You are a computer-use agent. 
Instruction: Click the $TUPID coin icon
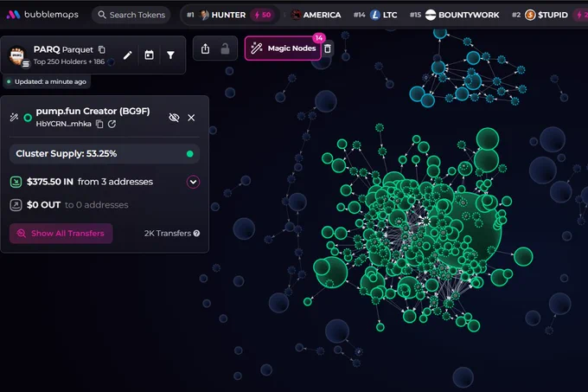(530, 15)
